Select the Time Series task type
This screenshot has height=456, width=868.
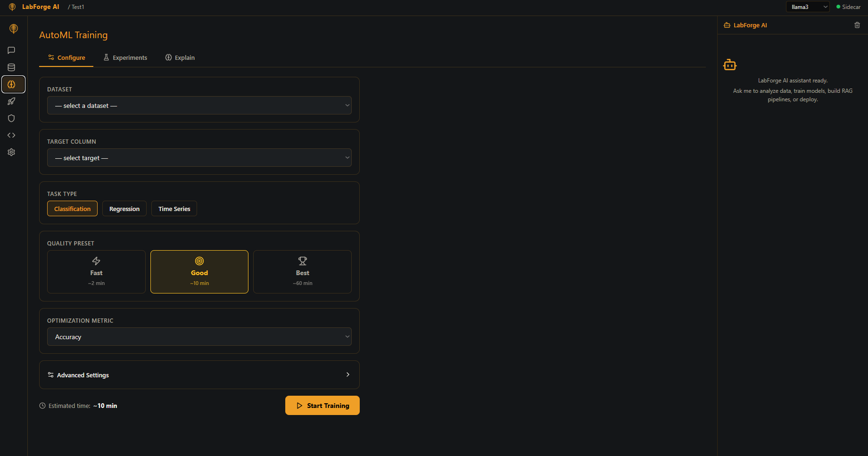pos(174,208)
